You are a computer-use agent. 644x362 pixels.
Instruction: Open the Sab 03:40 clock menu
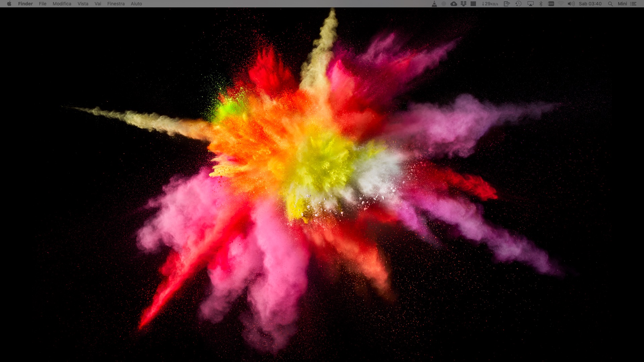(590, 4)
